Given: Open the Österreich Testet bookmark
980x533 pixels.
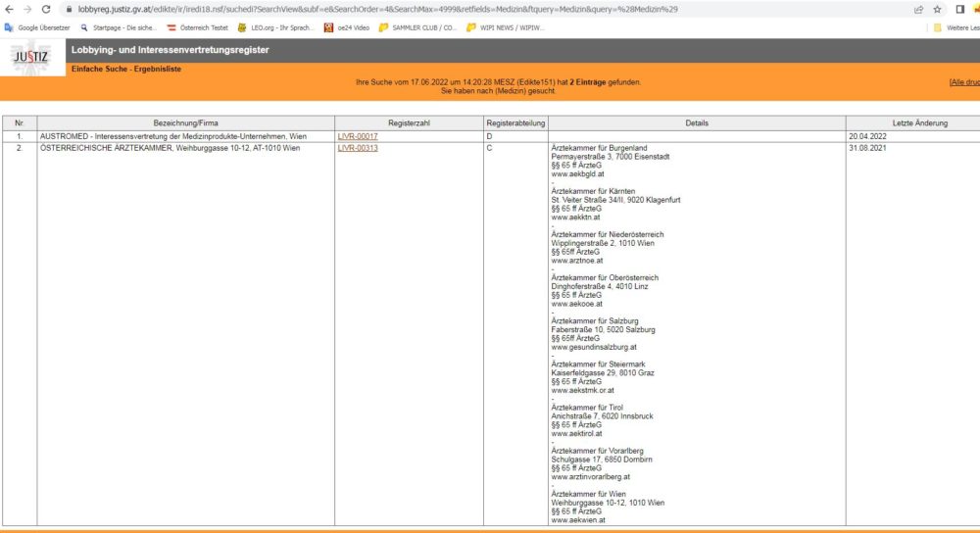Looking at the screenshot, I should pos(198,27).
